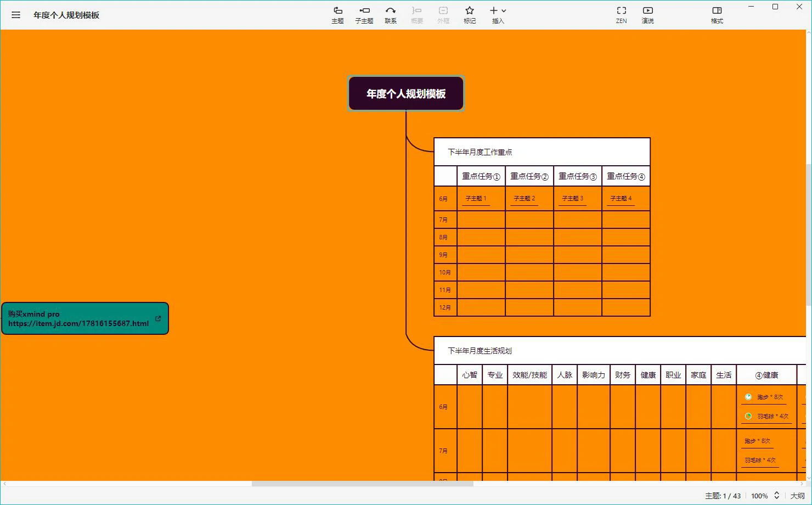Select the 专业 column header
The width and height of the screenshot is (812, 505).
point(495,375)
